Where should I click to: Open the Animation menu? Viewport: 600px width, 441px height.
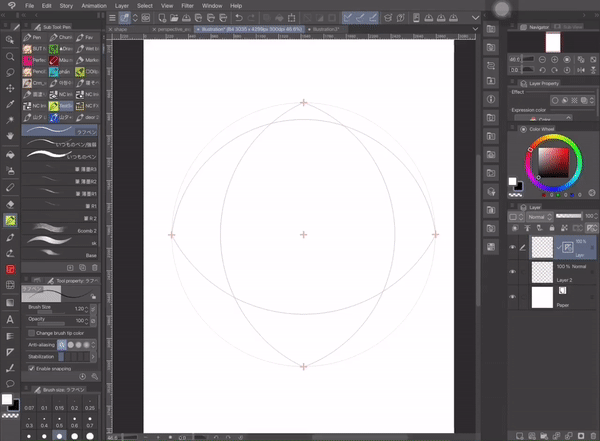coord(95,6)
